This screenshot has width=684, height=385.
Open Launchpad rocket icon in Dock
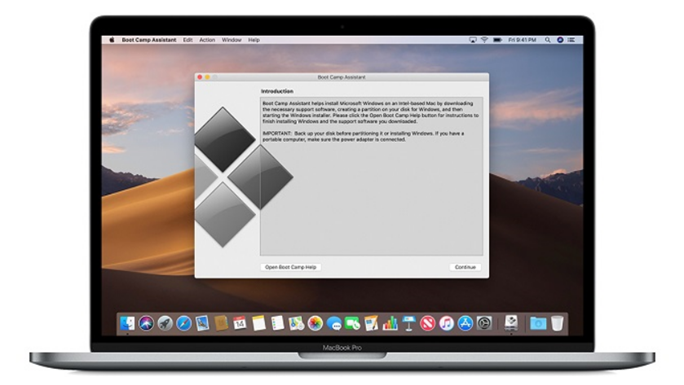(165, 324)
